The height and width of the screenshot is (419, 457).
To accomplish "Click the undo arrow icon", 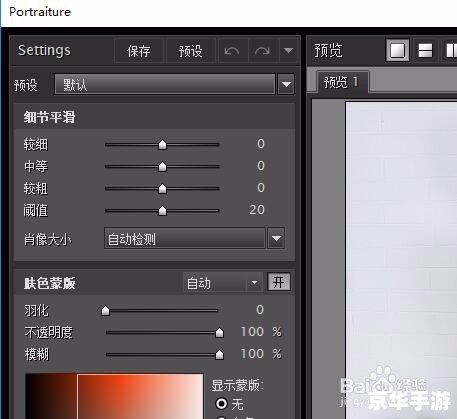I will 232,51.
